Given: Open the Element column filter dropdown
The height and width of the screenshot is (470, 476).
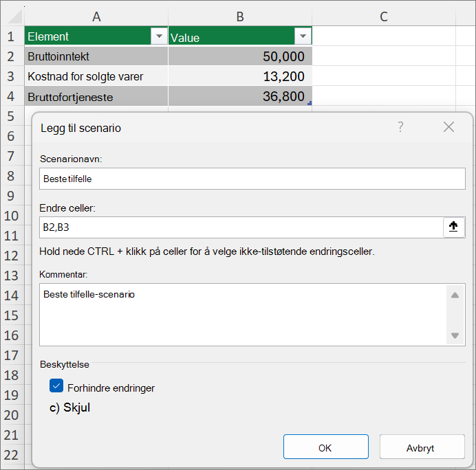Looking at the screenshot, I should (x=159, y=36).
